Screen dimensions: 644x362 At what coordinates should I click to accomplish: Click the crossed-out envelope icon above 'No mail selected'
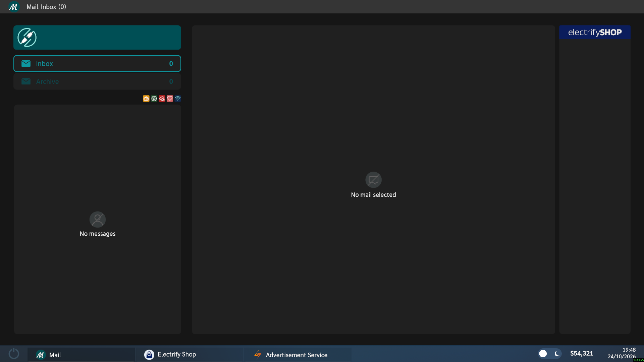pyautogui.click(x=373, y=180)
